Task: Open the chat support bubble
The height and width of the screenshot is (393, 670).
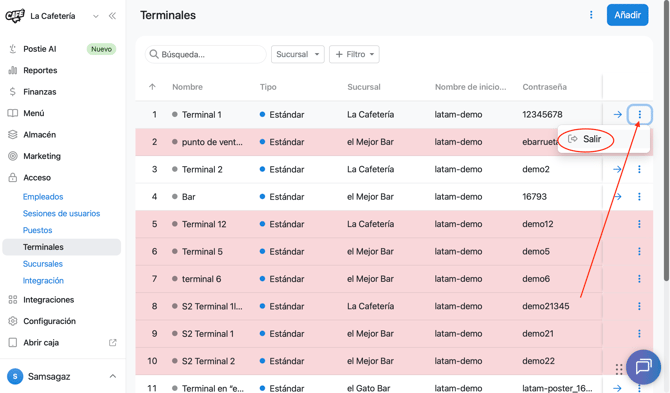Action: [x=643, y=367]
